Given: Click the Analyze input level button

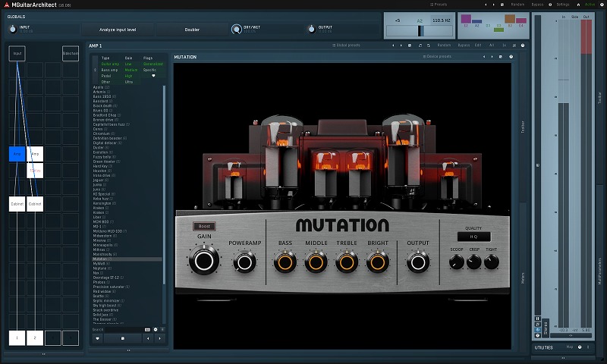Looking at the screenshot, I should coord(118,30).
